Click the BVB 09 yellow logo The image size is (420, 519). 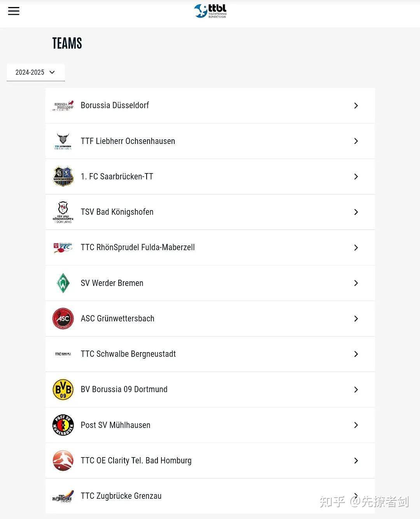63,389
